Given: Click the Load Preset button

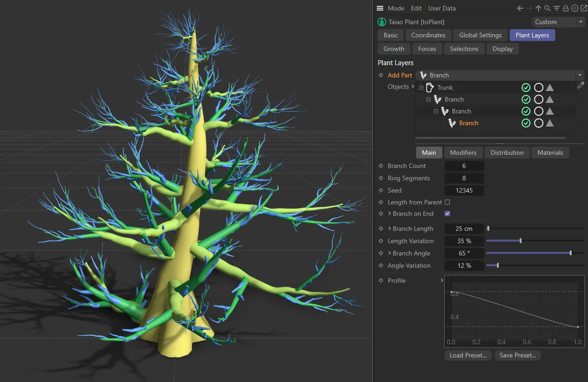Looking at the screenshot, I should 468,355.
